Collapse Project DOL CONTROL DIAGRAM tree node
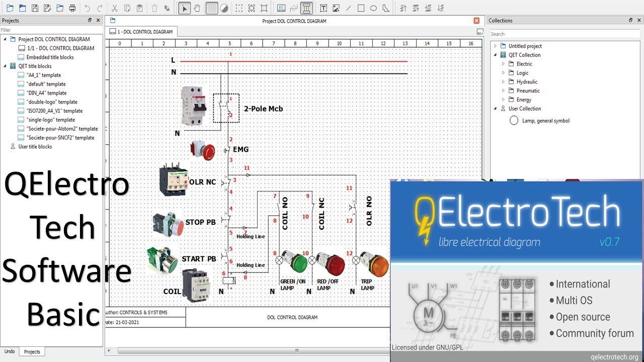Screen dimensions: 644x362 pyautogui.click(x=6, y=39)
